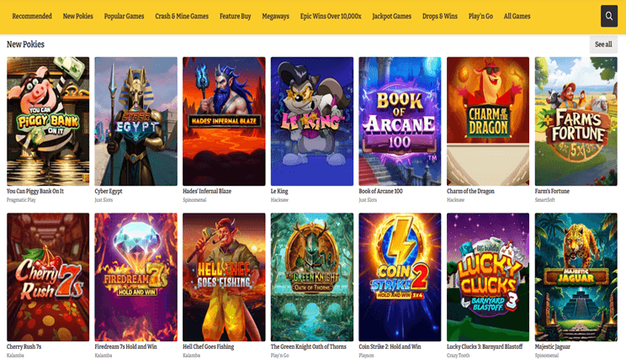Show the Play'n Go games
The image size is (626, 364).
click(x=481, y=16)
